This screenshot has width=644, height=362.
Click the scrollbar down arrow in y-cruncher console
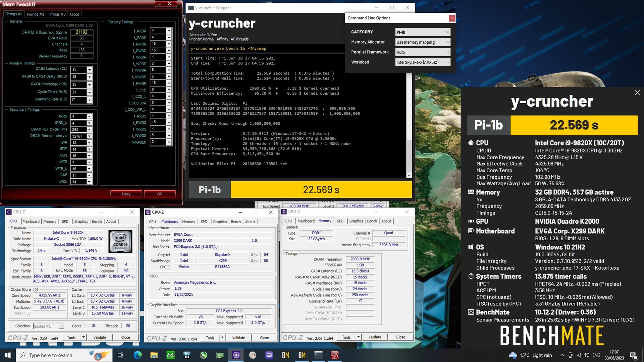pyautogui.click(x=409, y=175)
